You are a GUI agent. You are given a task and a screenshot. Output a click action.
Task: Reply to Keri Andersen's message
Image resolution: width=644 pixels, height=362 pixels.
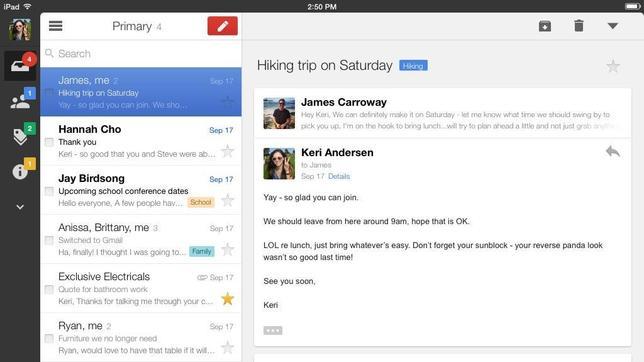(x=613, y=152)
